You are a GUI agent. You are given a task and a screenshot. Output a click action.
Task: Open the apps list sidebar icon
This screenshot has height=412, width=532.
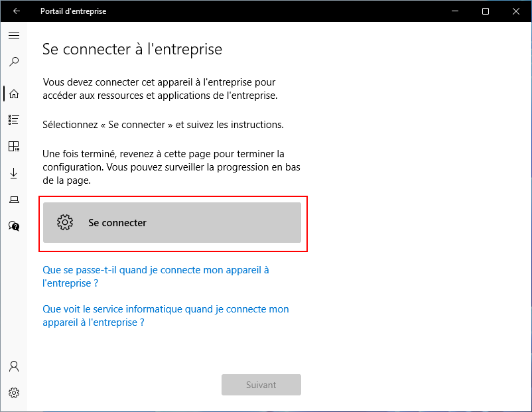point(14,120)
